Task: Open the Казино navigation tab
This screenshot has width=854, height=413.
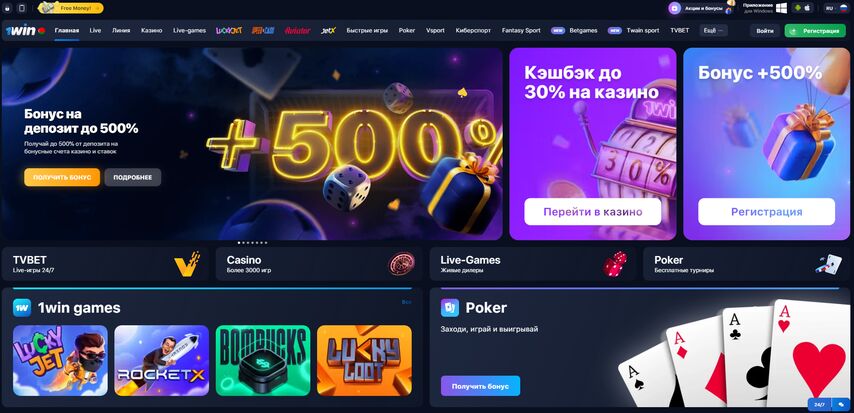Action: (x=151, y=31)
